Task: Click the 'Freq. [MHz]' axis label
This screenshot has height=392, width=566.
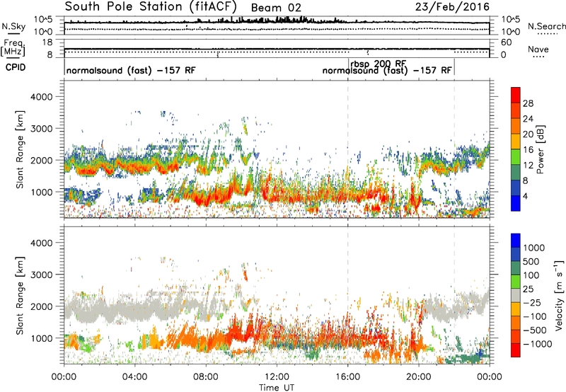Action: click(x=13, y=47)
